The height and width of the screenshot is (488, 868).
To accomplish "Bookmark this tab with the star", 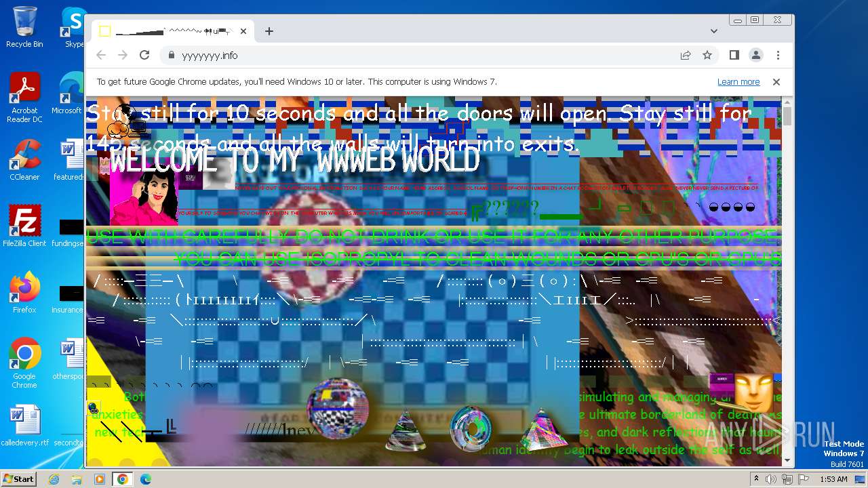I will pyautogui.click(x=707, y=55).
